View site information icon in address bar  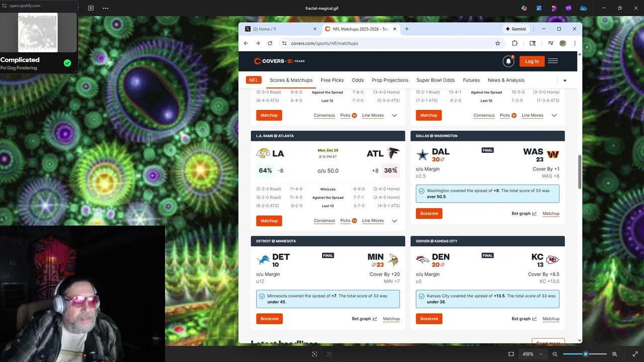[x=284, y=43]
